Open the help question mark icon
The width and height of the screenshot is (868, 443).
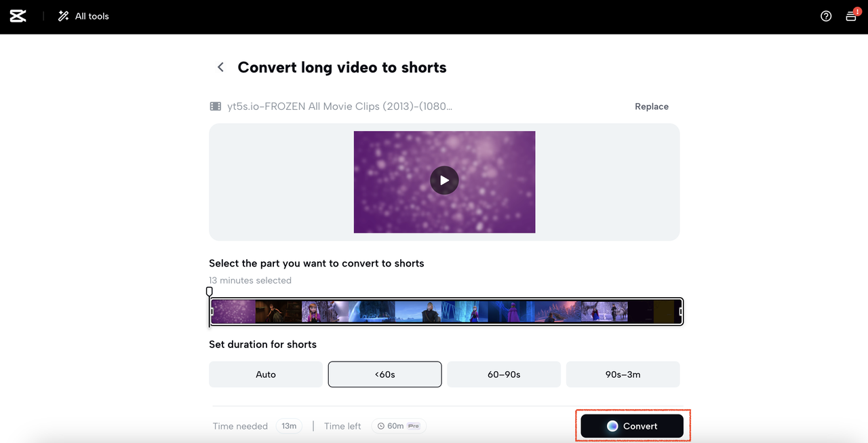826,16
